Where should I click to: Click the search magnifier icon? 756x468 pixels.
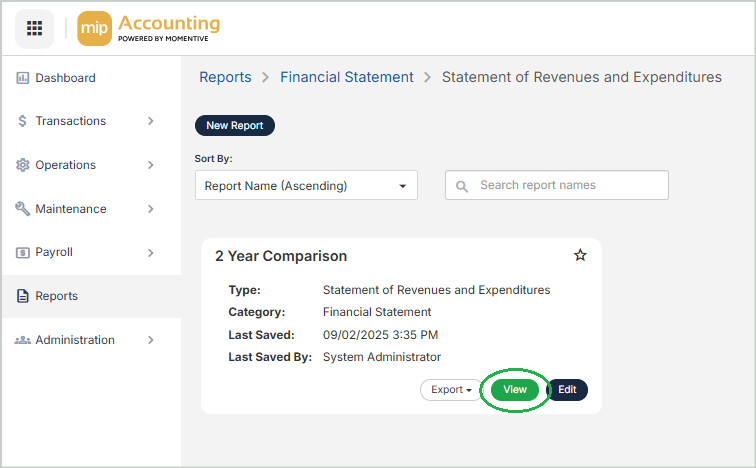(x=462, y=186)
